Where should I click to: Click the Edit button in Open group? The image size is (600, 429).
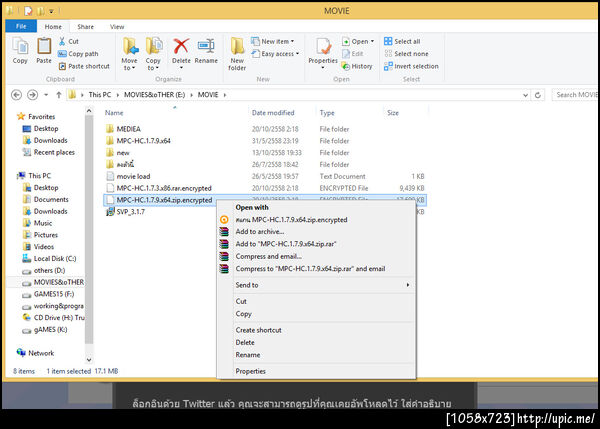click(352, 54)
